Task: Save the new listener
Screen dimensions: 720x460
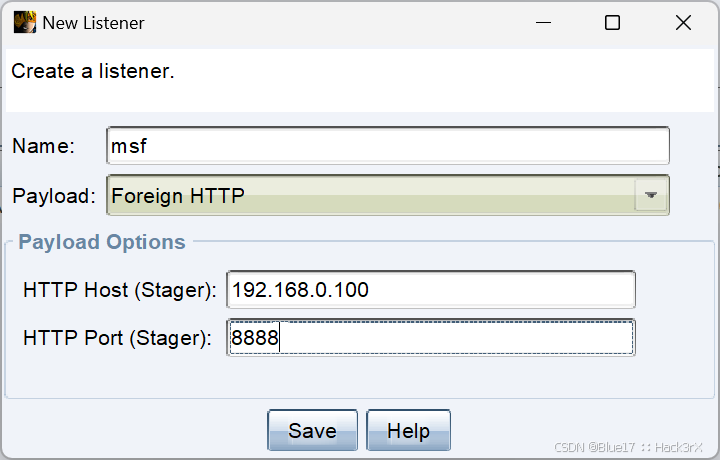Action: (x=312, y=431)
